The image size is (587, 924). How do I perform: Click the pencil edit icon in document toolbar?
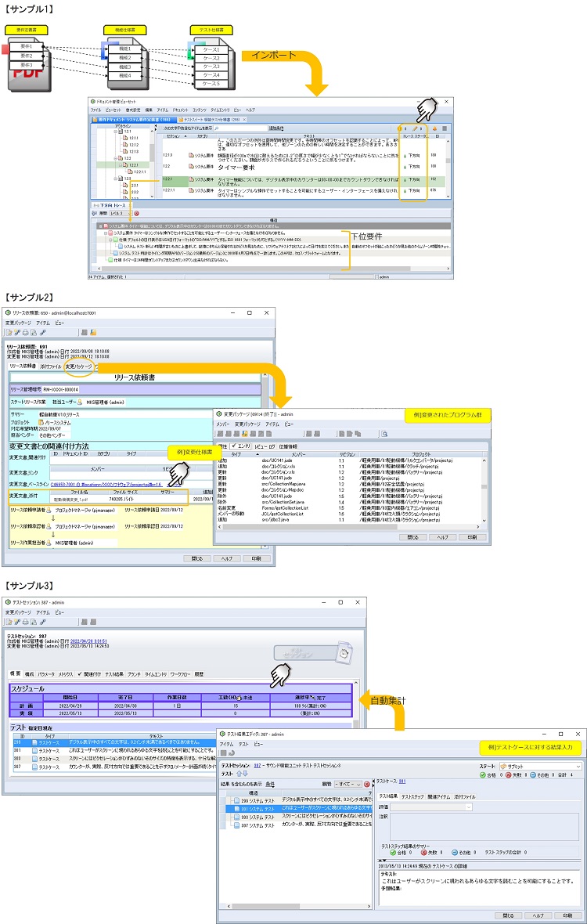click(414, 128)
